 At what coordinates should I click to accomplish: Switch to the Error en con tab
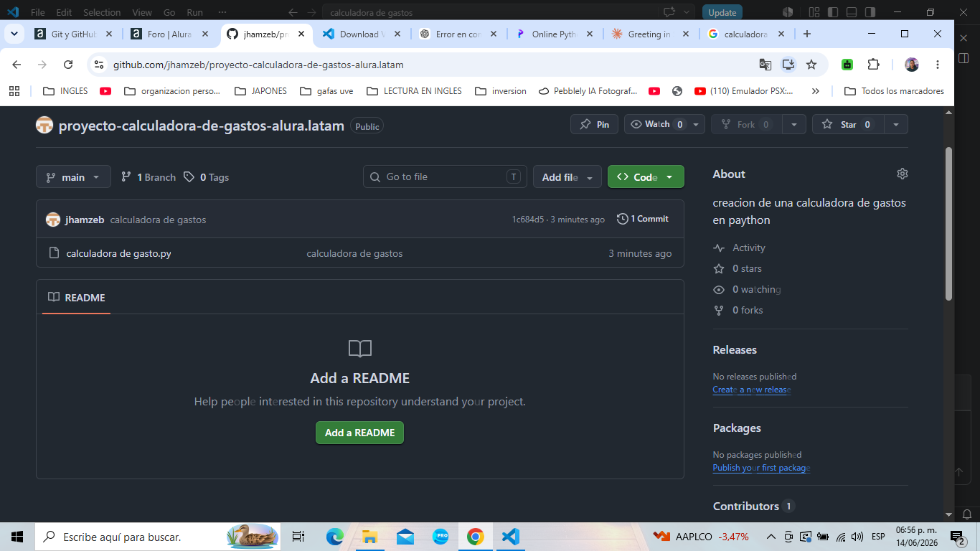pos(458,34)
